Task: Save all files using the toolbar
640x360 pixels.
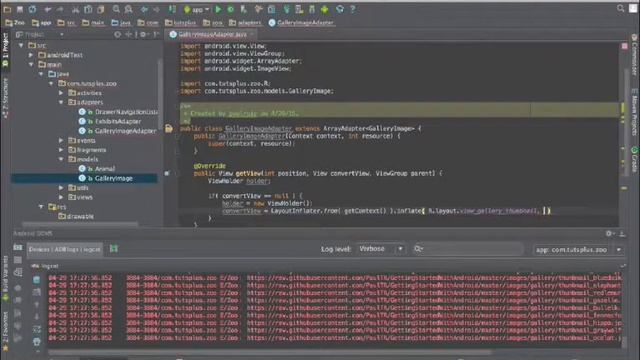Action: (x=20, y=9)
